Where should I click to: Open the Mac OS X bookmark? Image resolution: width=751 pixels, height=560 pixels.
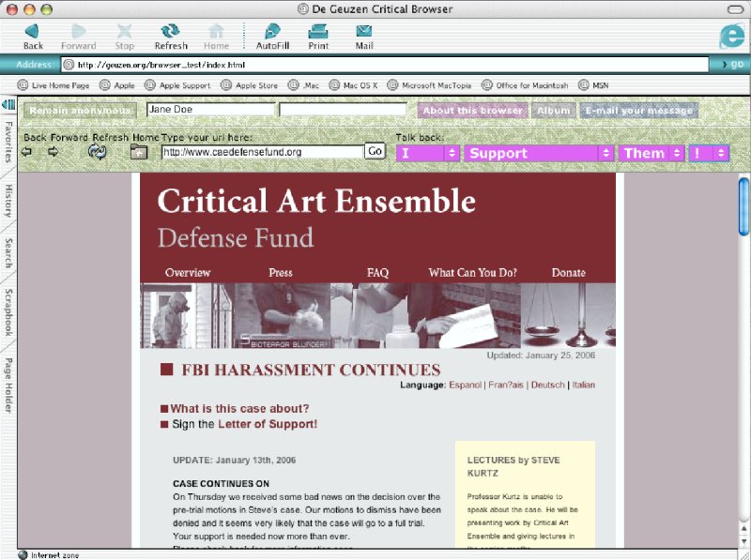(x=354, y=85)
